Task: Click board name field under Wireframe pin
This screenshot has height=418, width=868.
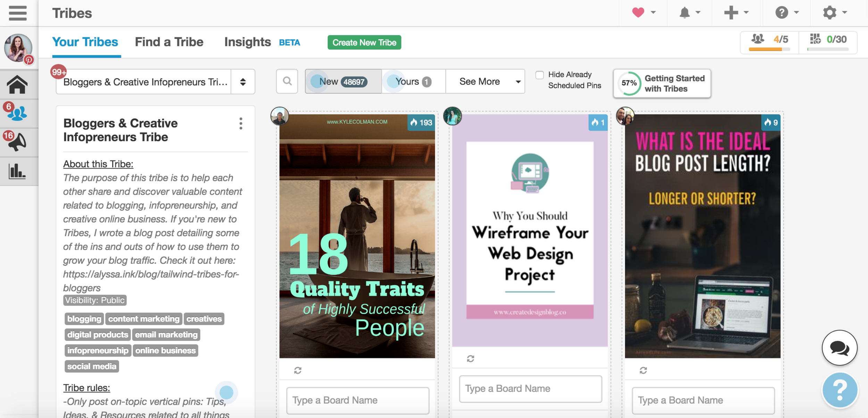Action: (531, 388)
